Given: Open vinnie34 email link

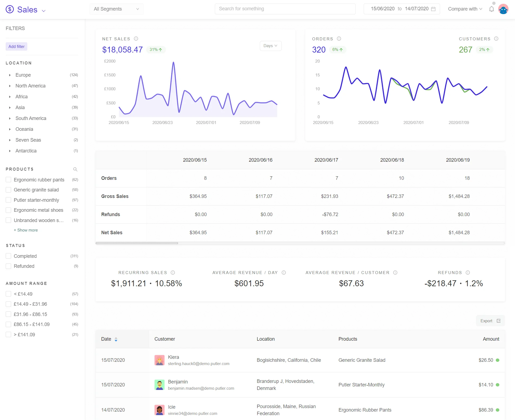Looking at the screenshot, I should [x=193, y=414].
